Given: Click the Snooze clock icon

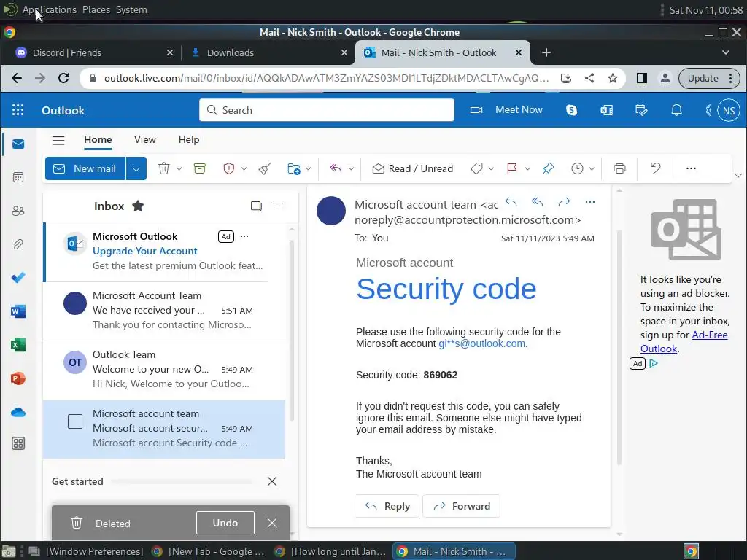Looking at the screenshot, I should pyautogui.click(x=577, y=168).
